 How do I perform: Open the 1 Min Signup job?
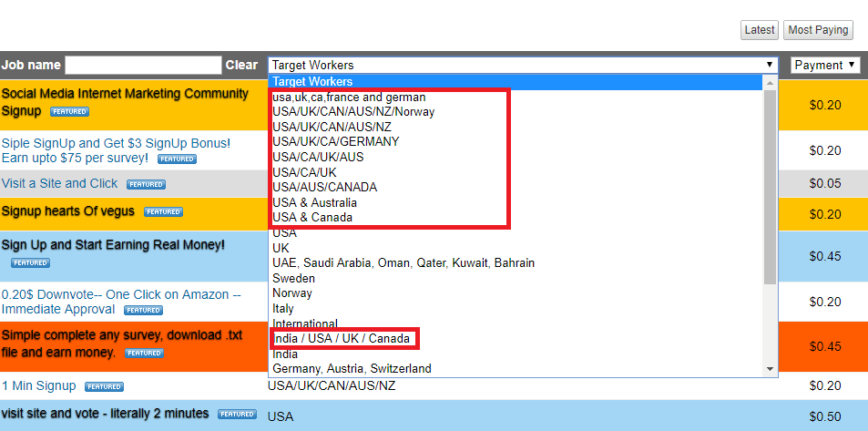39,386
